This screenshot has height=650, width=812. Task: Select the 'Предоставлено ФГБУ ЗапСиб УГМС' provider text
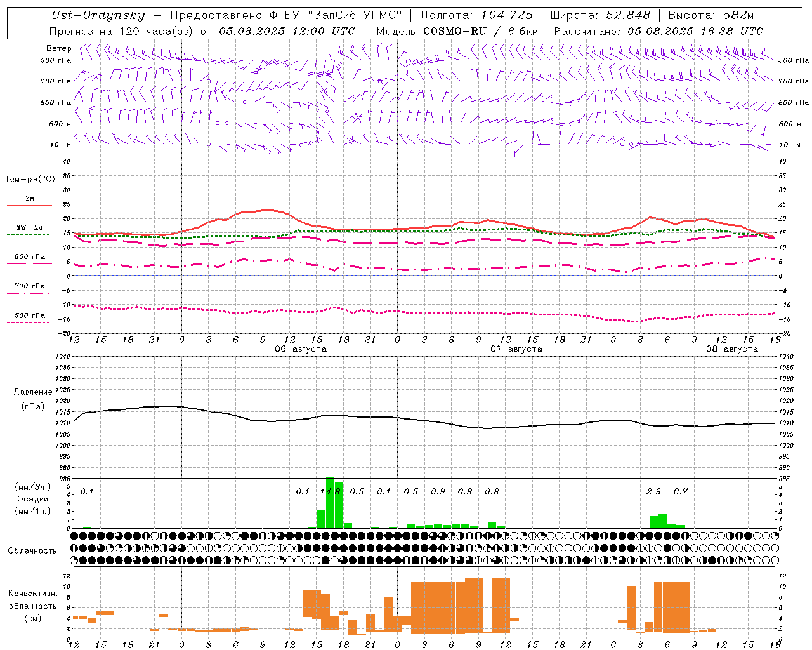[286, 15]
